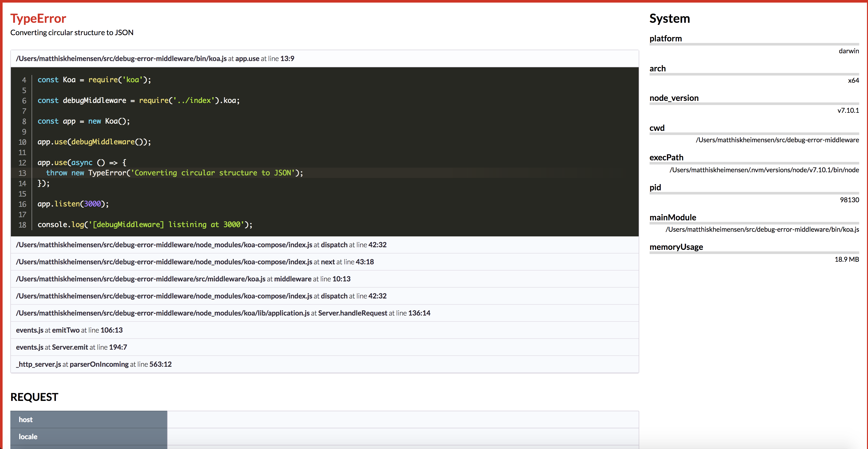The height and width of the screenshot is (449, 868).
Task: Expand the koa-compose next 43:18 stack frame
Action: click(195, 262)
